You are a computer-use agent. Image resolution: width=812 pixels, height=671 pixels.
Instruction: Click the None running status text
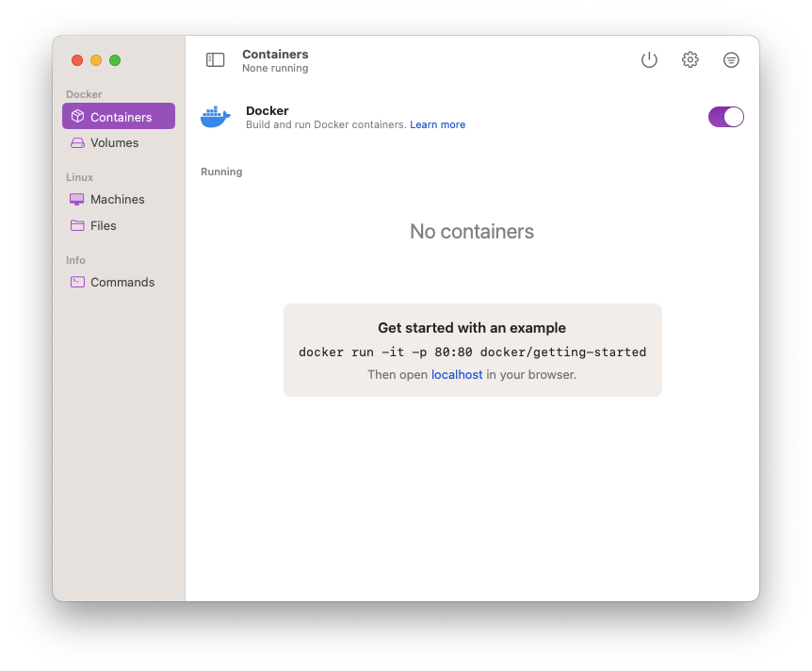(x=275, y=69)
